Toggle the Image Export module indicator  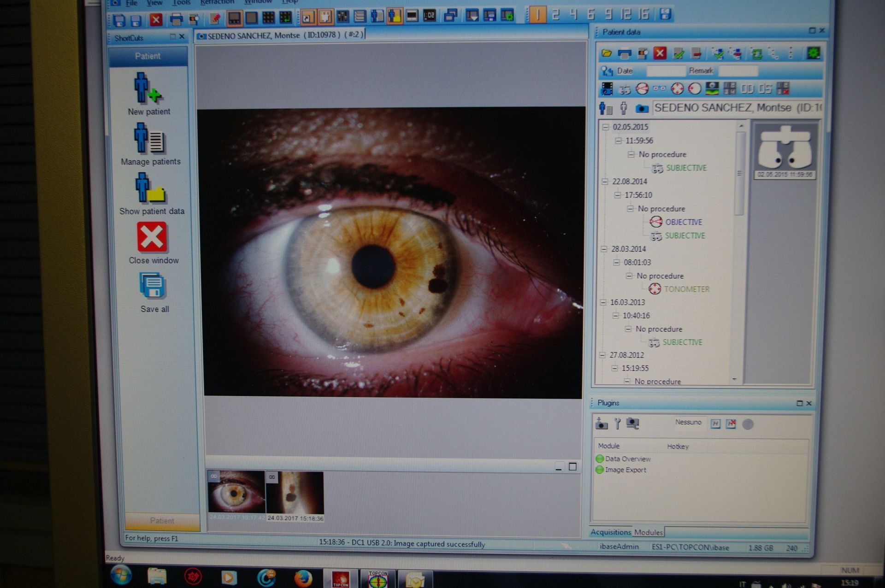click(600, 470)
